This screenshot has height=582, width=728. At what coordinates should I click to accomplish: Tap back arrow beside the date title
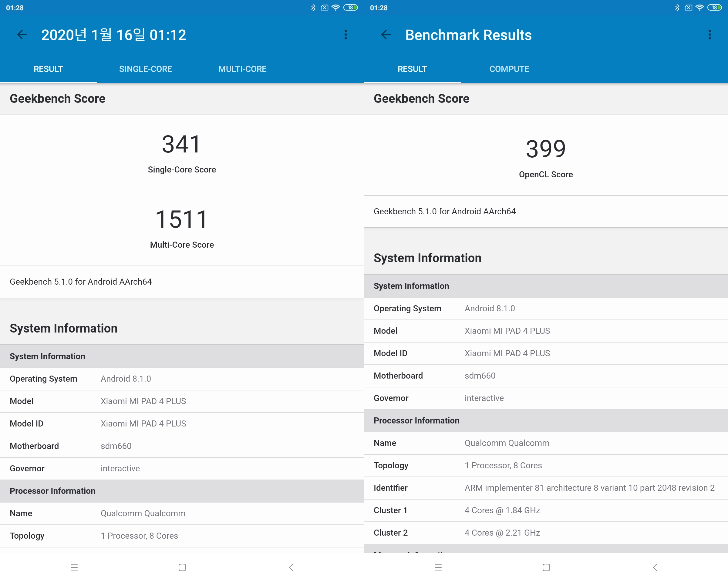click(22, 35)
